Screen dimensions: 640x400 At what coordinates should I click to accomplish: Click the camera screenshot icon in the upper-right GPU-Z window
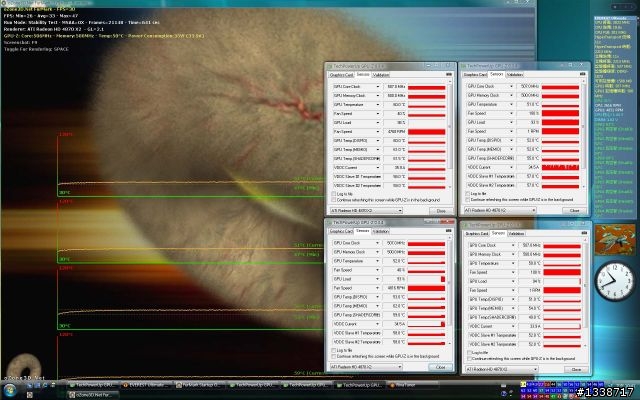(x=582, y=74)
